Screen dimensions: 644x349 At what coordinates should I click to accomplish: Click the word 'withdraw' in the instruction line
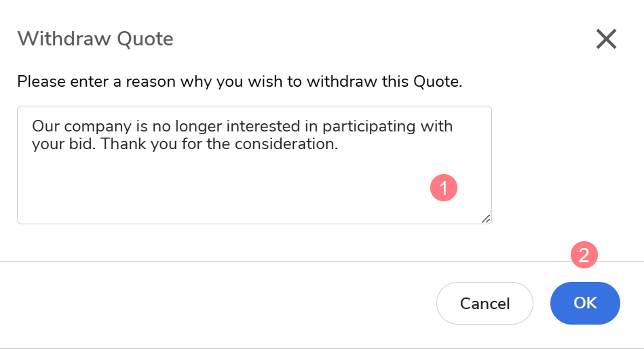pyautogui.click(x=342, y=81)
